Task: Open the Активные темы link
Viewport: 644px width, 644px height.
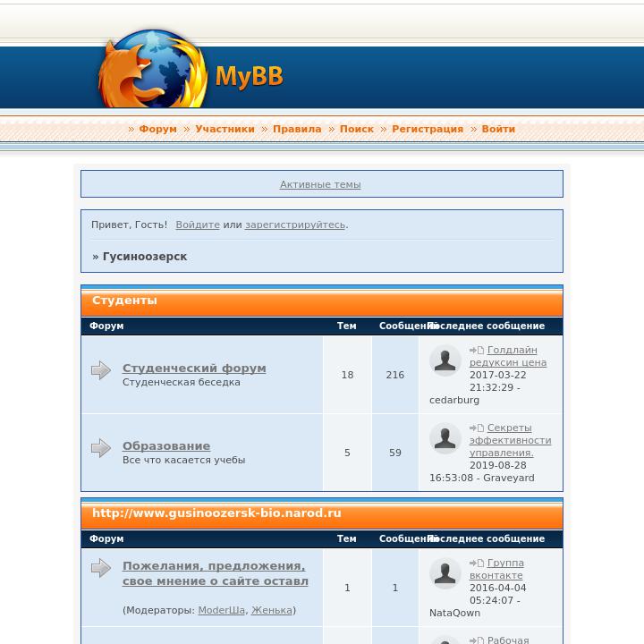Action: point(320,184)
